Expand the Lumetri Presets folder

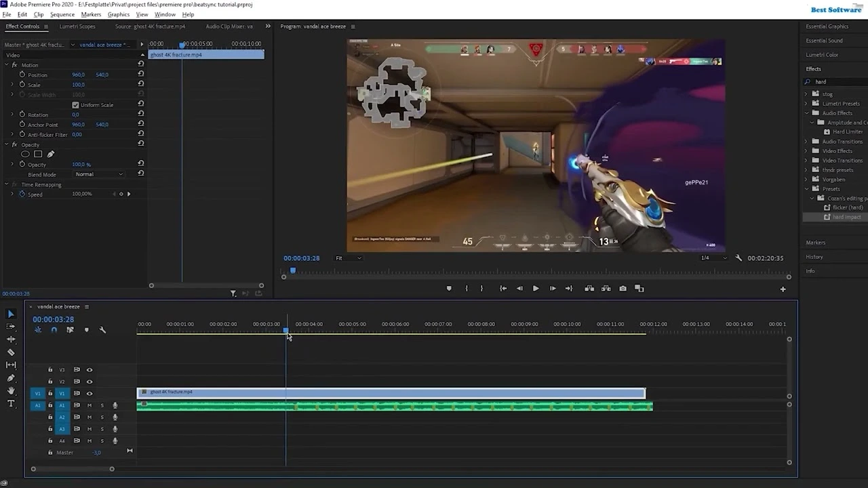(806, 104)
